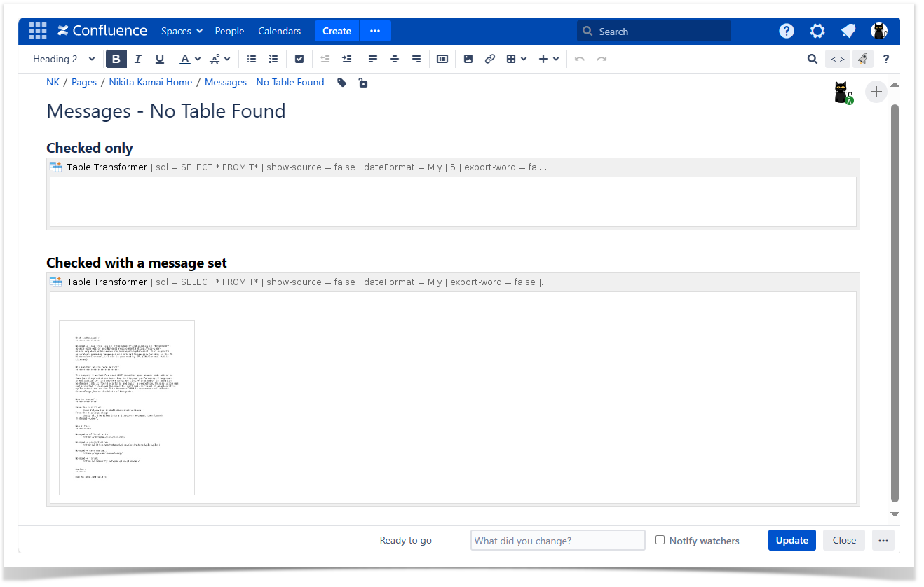Open Confluence settings gear
The width and height of the screenshot is (924, 587).
[817, 31]
